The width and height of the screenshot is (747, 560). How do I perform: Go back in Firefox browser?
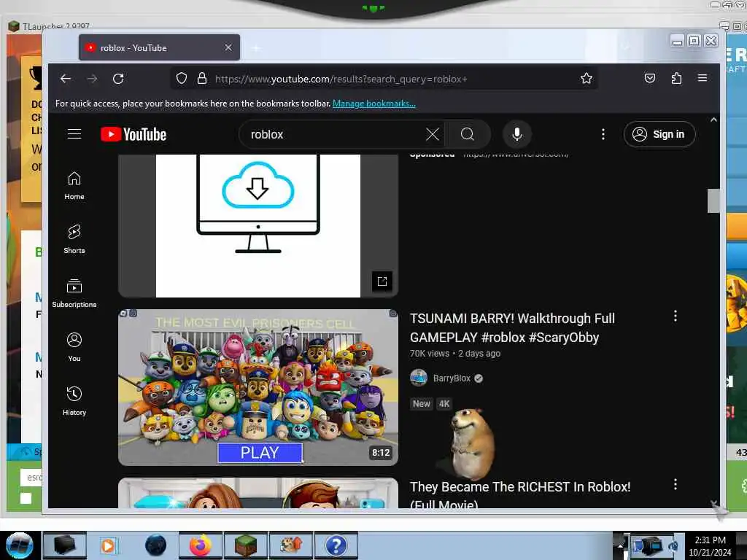[x=66, y=79]
